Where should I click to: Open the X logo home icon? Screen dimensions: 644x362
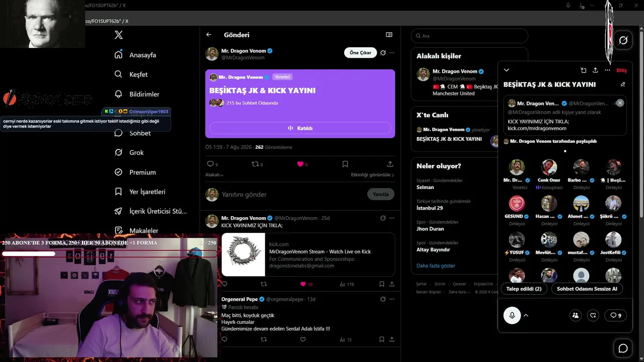119,35
